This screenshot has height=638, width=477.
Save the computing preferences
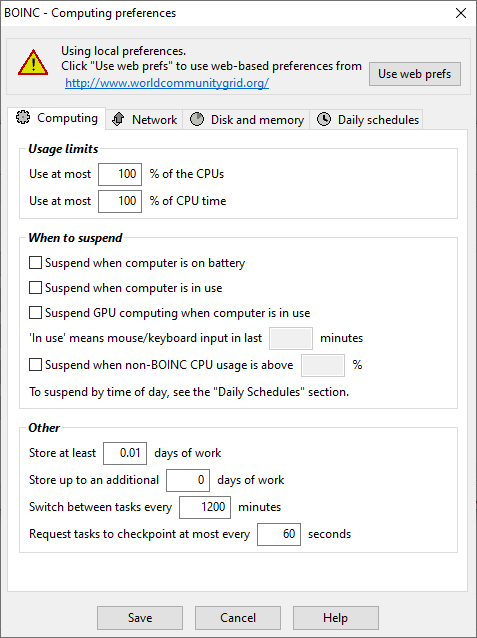[140, 618]
